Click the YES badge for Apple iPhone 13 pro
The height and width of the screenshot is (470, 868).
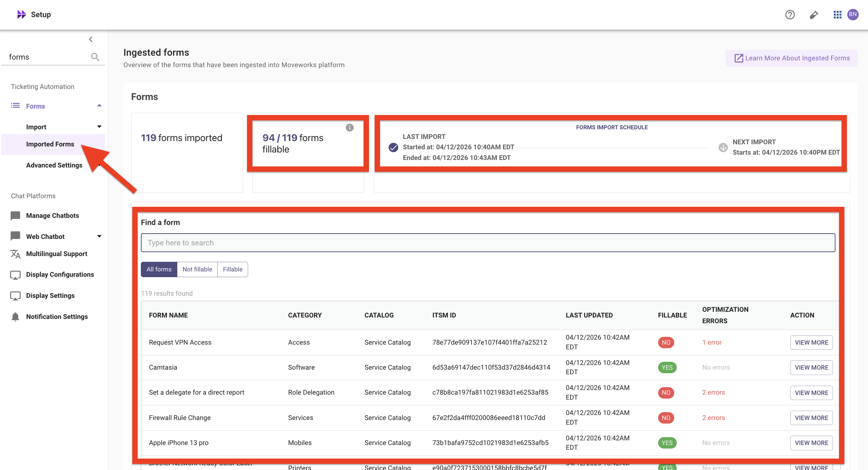tap(667, 443)
